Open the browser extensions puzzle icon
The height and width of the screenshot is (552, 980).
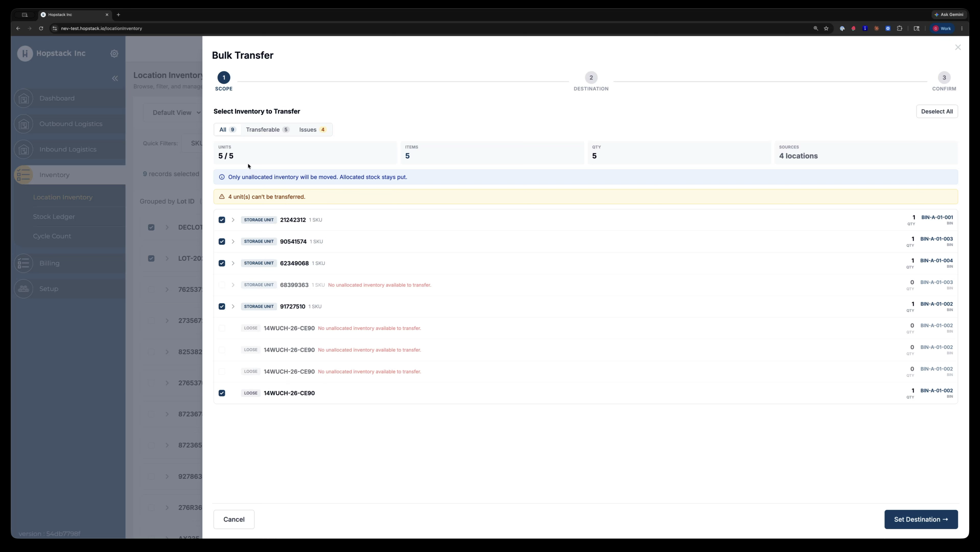899,29
